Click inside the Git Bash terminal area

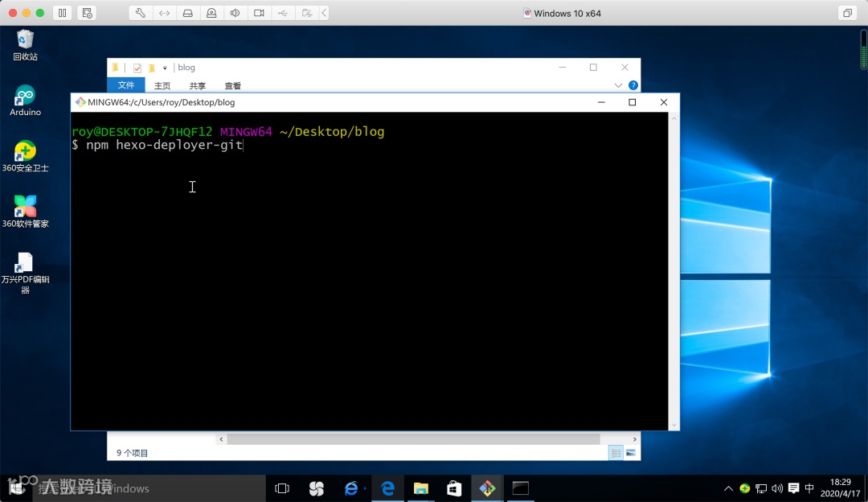[369, 271]
